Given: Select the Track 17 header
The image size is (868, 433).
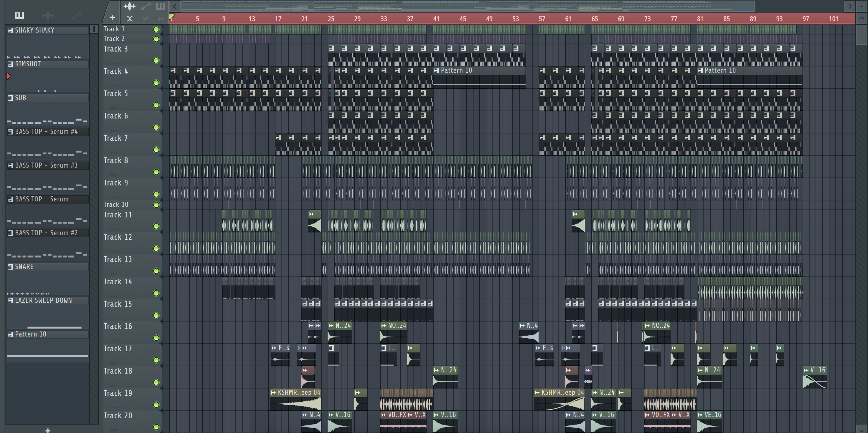Looking at the screenshot, I should pos(132,354).
